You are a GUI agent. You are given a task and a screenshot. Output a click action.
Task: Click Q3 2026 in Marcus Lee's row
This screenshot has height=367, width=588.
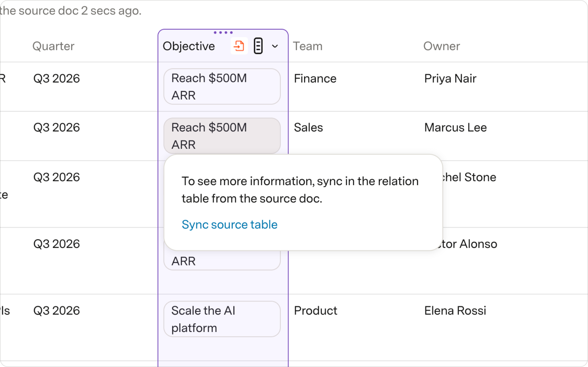[x=56, y=127]
